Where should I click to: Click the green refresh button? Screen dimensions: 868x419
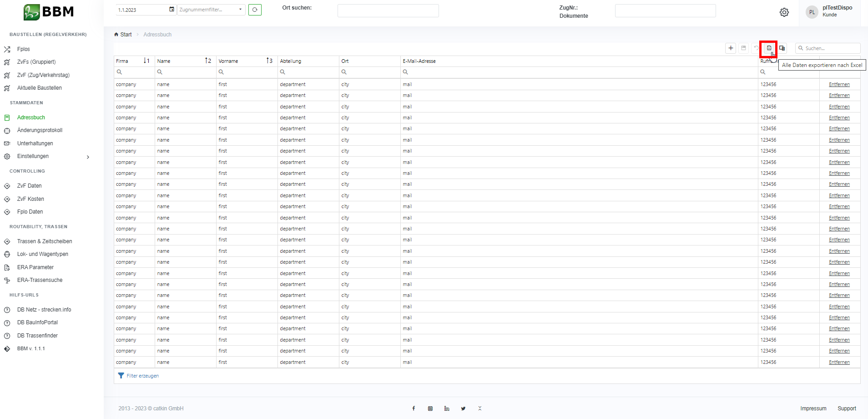255,10
